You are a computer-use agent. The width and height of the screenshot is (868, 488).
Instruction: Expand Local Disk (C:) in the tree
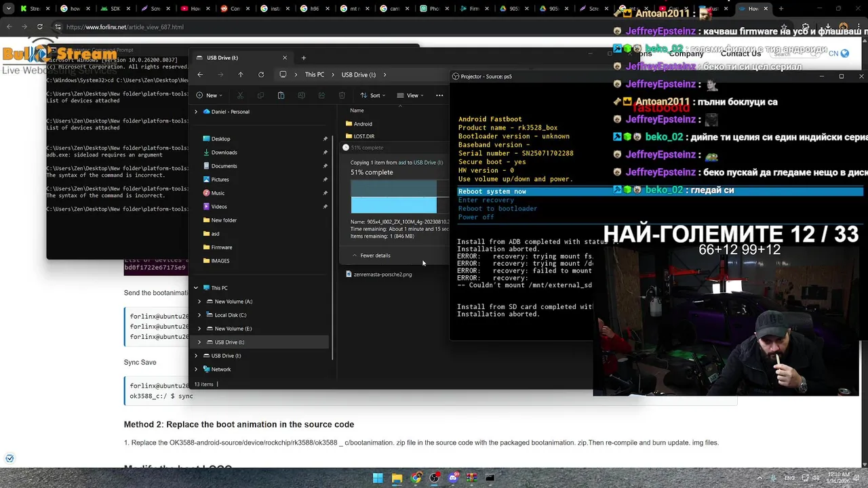pos(199,315)
